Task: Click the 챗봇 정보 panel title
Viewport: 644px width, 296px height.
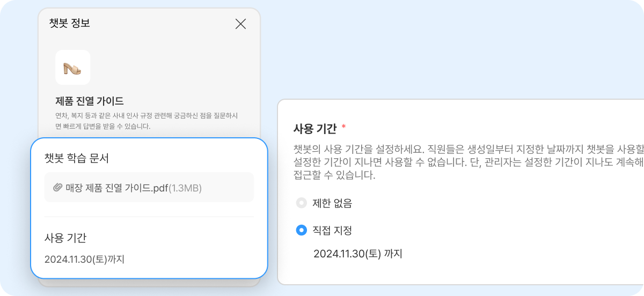Action: click(x=69, y=23)
